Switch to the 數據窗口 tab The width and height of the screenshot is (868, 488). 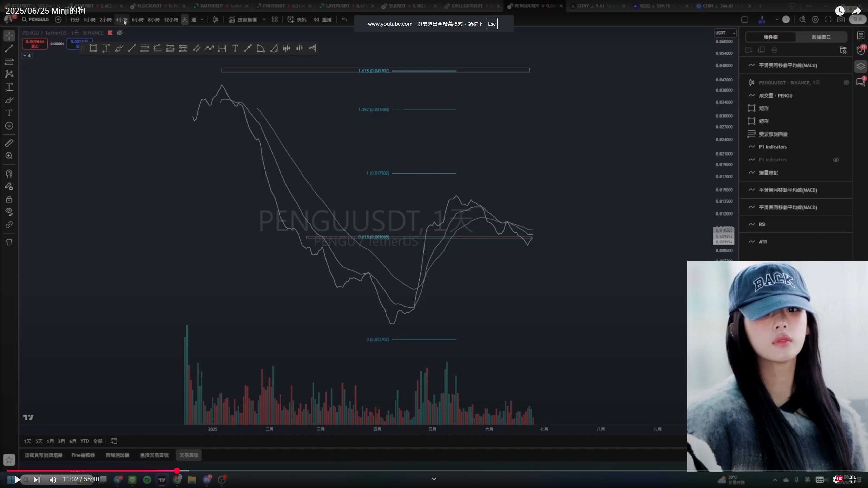click(821, 37)
